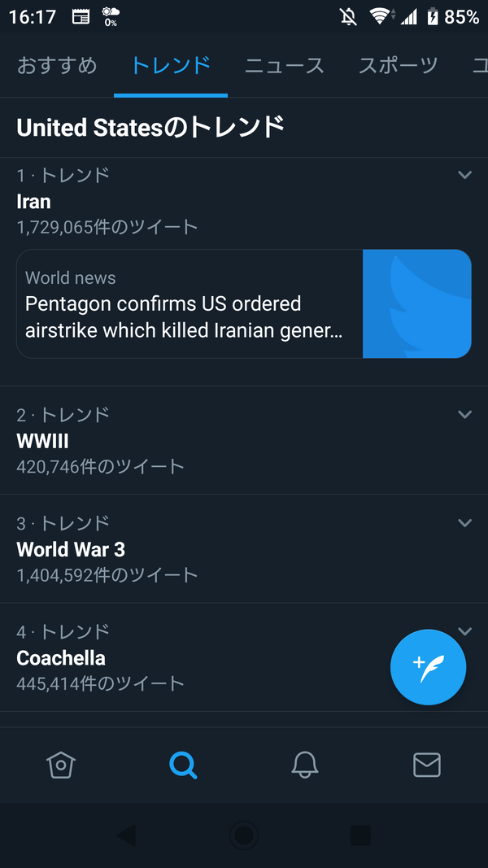Tap the blue Twitter bird news thumbnail
The width and height of the screenshot is (488, 868).
[416, 304]
